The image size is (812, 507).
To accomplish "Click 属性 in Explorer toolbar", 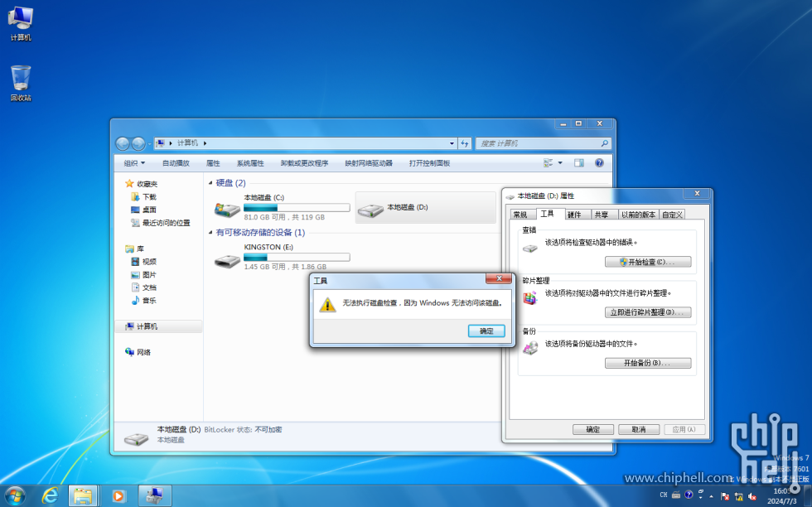I will [x=213, y=163].
